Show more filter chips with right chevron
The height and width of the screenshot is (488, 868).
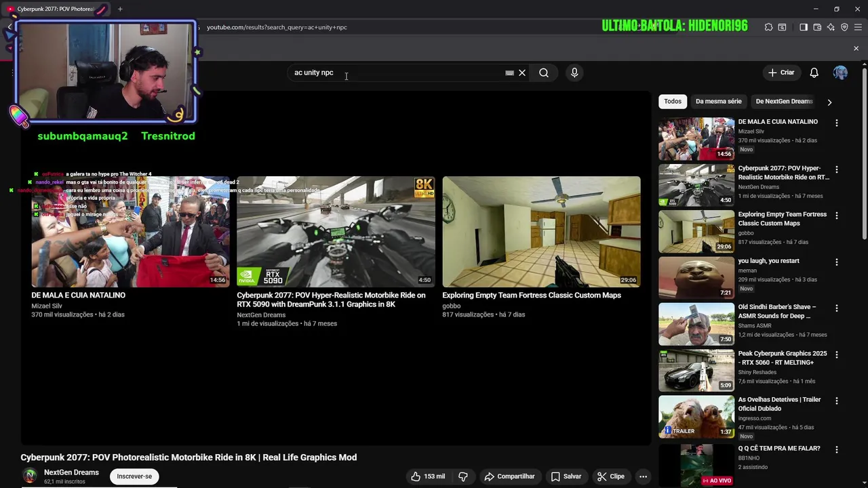point(829,102)
